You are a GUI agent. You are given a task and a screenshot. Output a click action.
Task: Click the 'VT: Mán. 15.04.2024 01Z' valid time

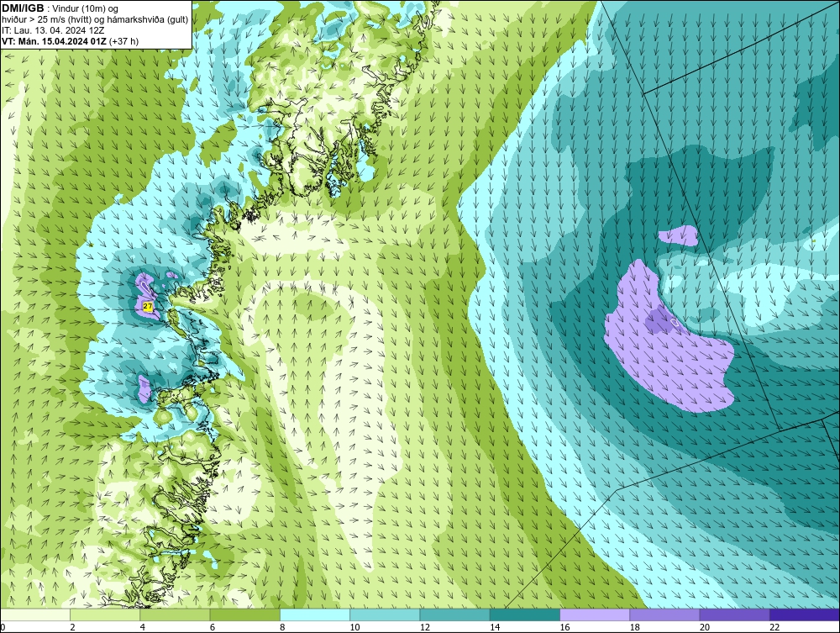54,40
